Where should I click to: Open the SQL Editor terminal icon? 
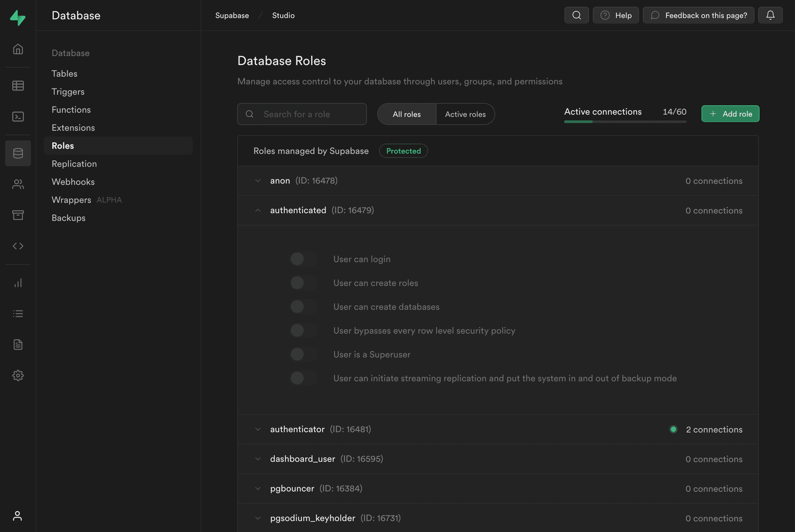tap(18, 117)
